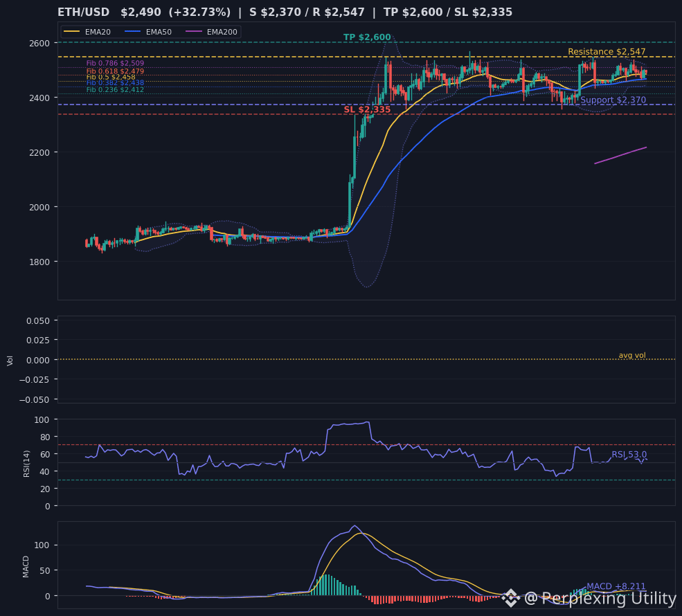The width and height of the screenshot is (682, 616).
Task: Click the RSI(14) axis title
Action: coord(26,464)
